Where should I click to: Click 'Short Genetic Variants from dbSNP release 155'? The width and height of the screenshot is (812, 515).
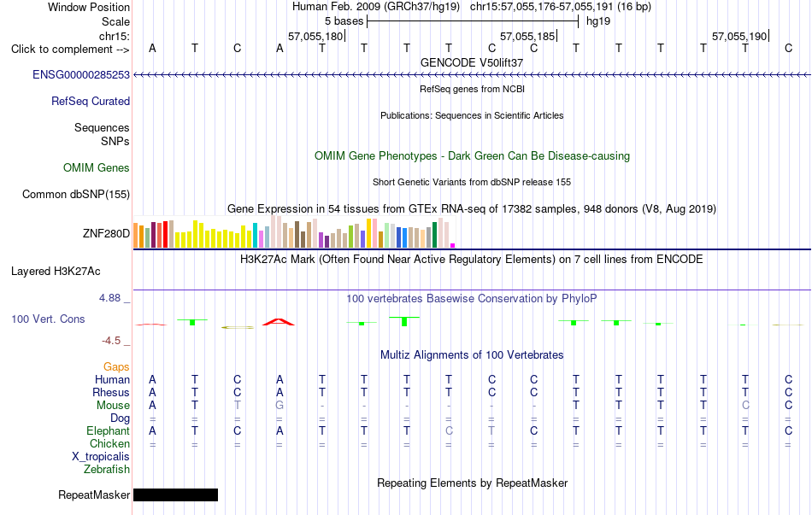[472, 182]
